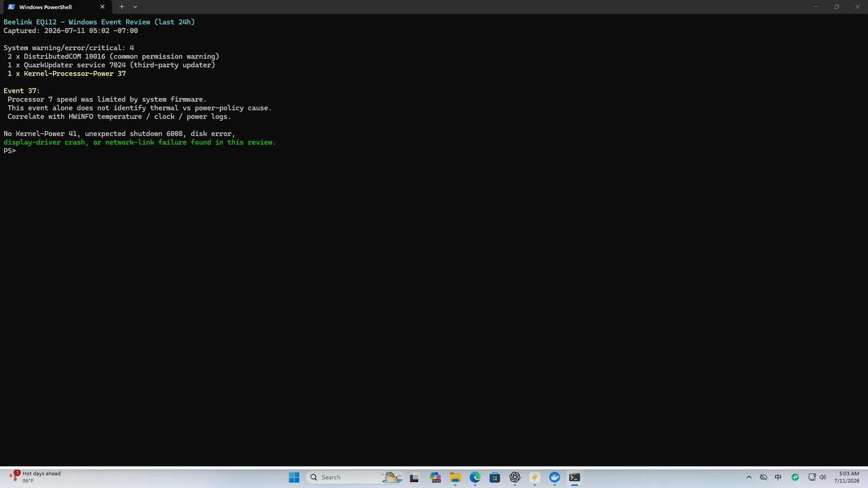Open the Hot days ahead weather widget
Viewport: 868px width, 488px height.
[x=35, y=477]
